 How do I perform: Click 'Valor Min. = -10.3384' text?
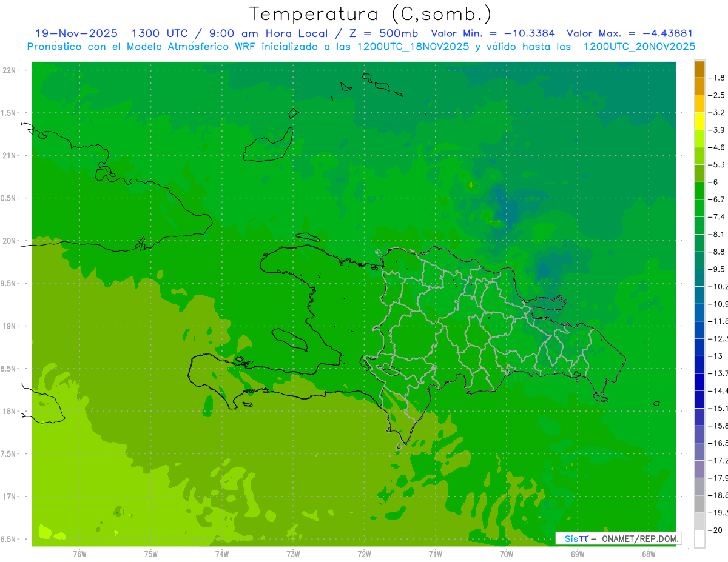pos(493,33)
